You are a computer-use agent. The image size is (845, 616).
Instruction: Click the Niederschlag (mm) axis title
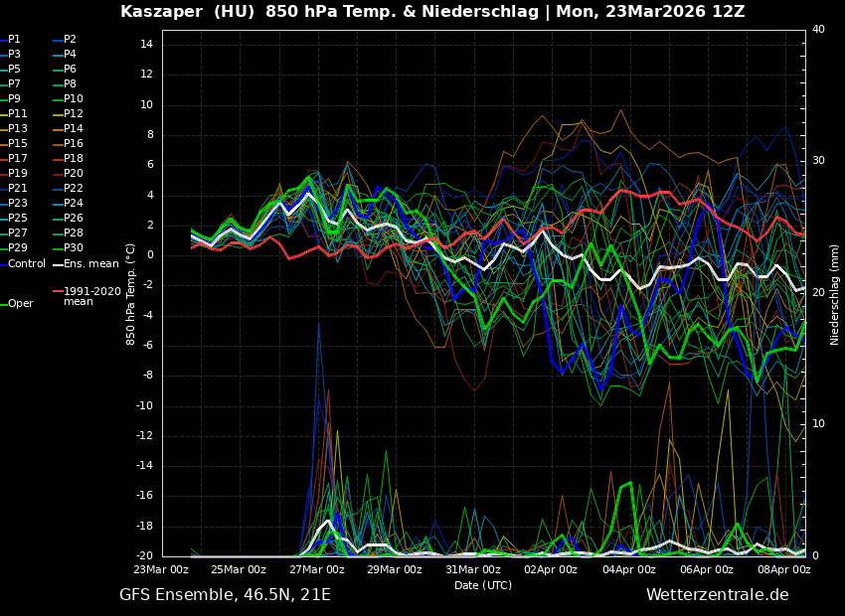(835, 294)
